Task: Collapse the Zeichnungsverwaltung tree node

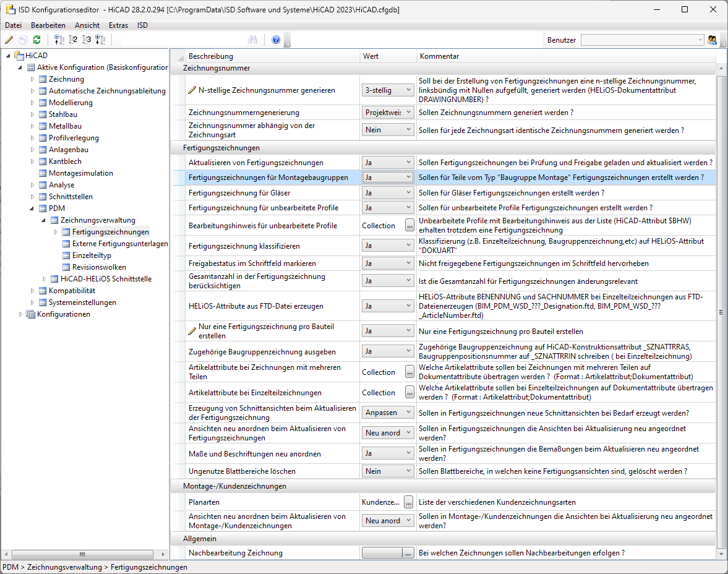Action: pos(44,220)
